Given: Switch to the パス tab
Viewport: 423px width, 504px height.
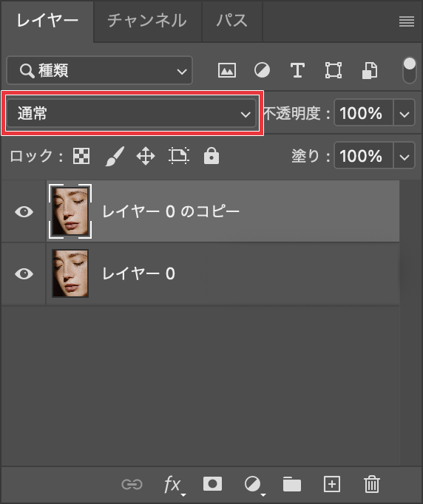Looking at the screenshot, I should click(232, 21).
